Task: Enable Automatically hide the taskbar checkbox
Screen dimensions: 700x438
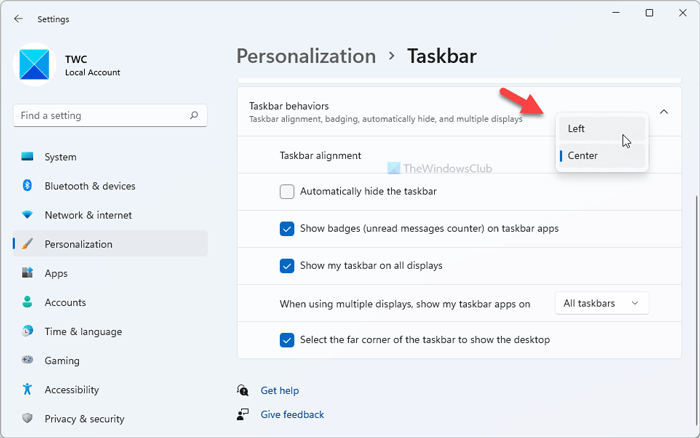Action: click(287, 191)
